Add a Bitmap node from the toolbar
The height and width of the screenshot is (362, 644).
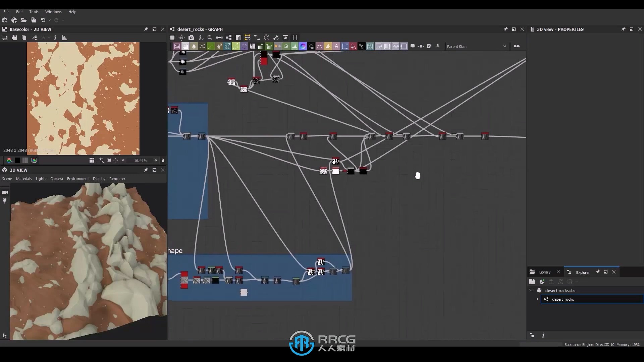tap(177, 47)
